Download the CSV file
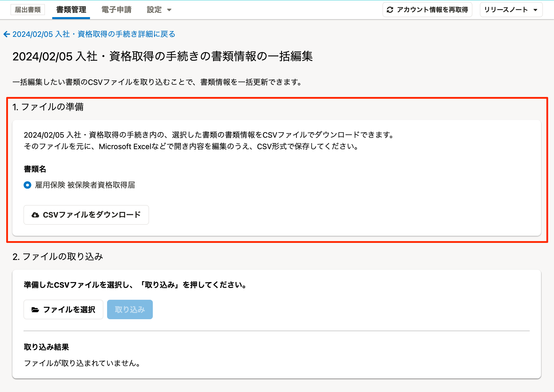This screenshot has height=392, width=554. pos(86,215)
